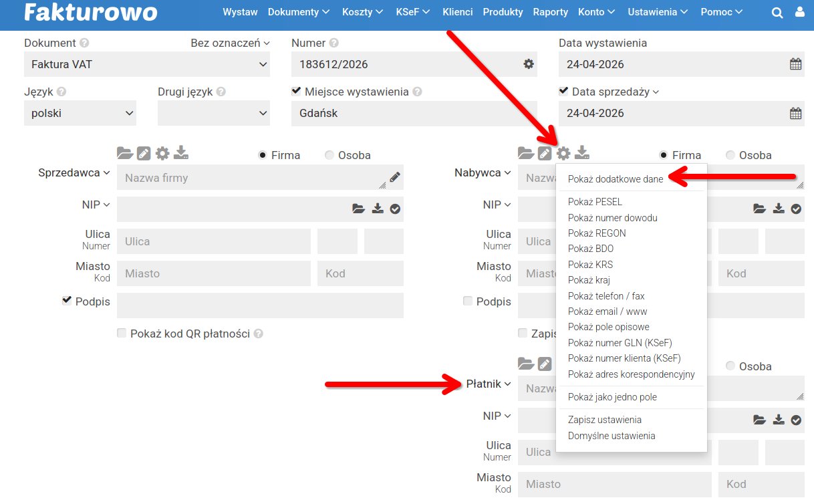Click the verify checkmark icon in Sprzedawca NIP

(395, 209)
